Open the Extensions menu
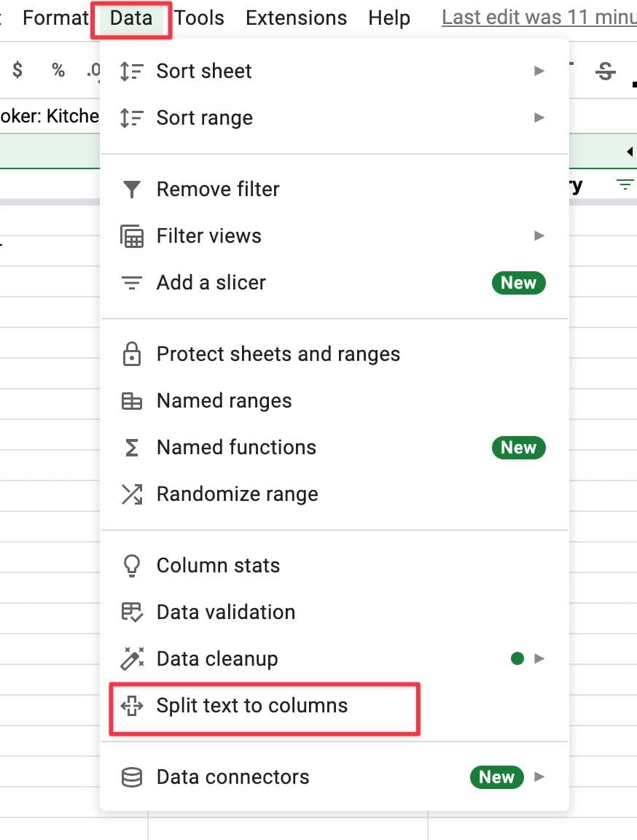This screenshot has width=637, height=840. click(x=295, y=17)
